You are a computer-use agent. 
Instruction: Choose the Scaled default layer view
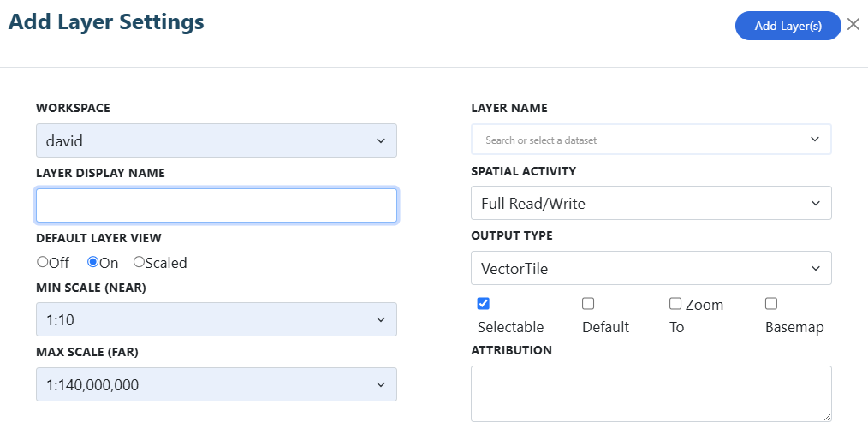click(x=139, y=262)
